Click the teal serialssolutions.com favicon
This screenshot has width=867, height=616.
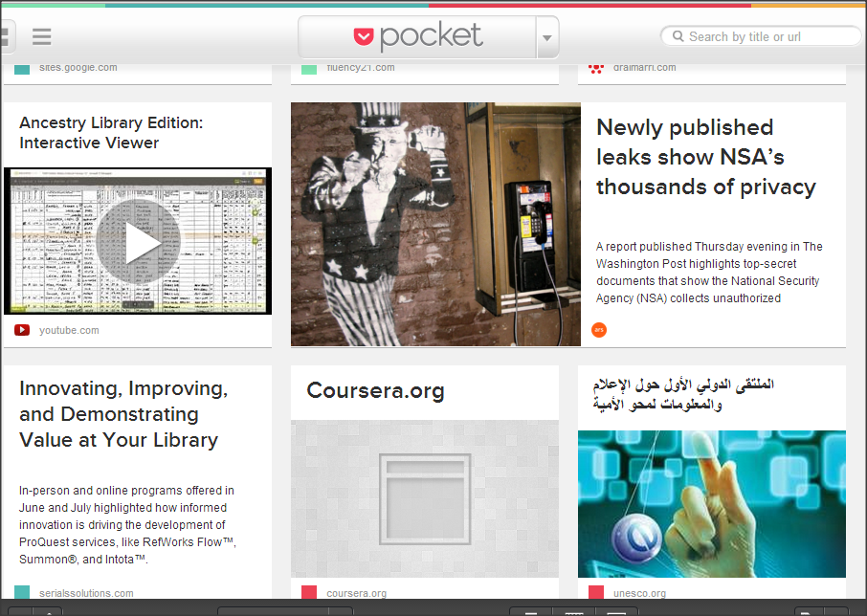pos(22,592)
